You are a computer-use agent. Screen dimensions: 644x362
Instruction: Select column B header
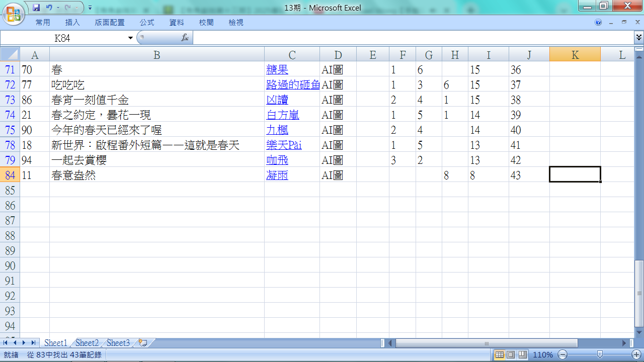point(157,55)
